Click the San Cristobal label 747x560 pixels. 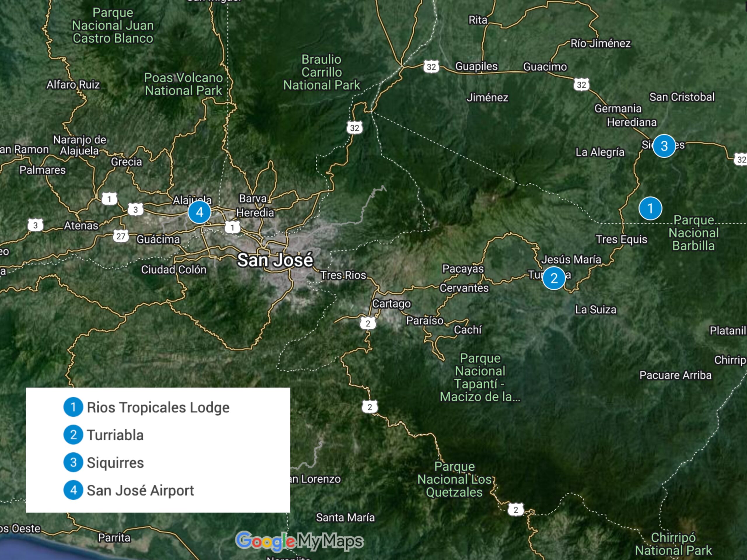(x=682, y=97)
